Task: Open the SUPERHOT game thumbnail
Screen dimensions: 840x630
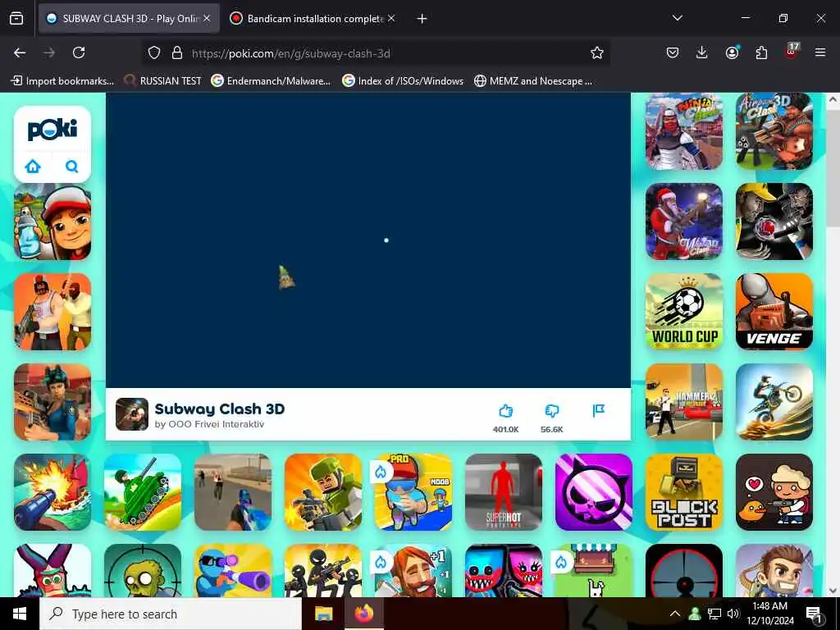Action: 504,492
